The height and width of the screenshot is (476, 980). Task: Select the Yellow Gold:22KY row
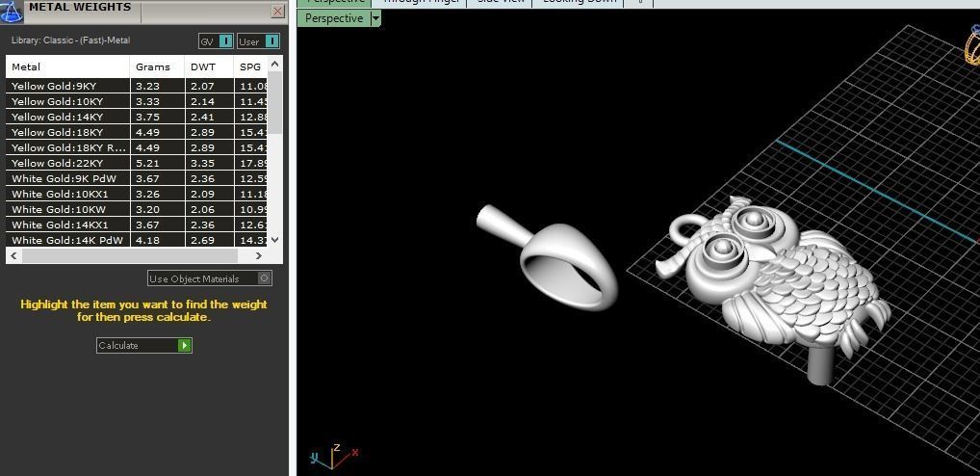pyautogui.click(x=137, y=163)
